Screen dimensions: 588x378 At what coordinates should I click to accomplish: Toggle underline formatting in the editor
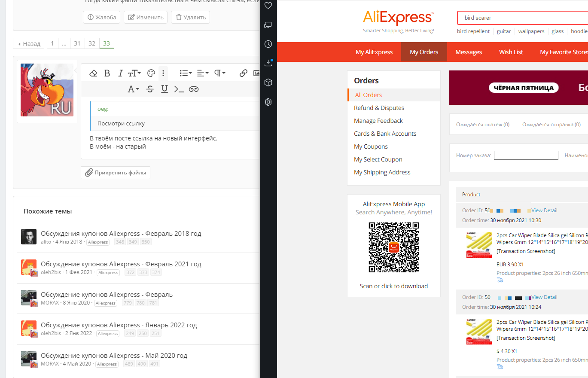[x=164, y=89]
